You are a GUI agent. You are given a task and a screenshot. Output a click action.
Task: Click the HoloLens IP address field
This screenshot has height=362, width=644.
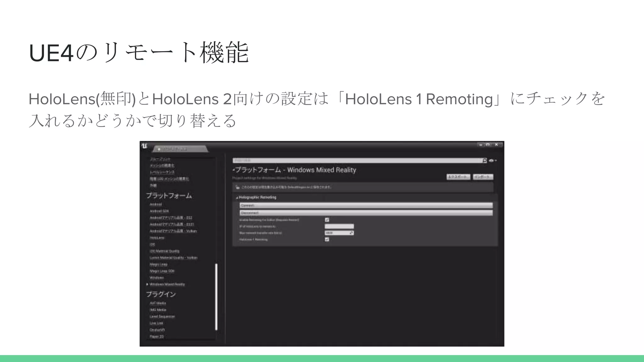click(339, 226)
